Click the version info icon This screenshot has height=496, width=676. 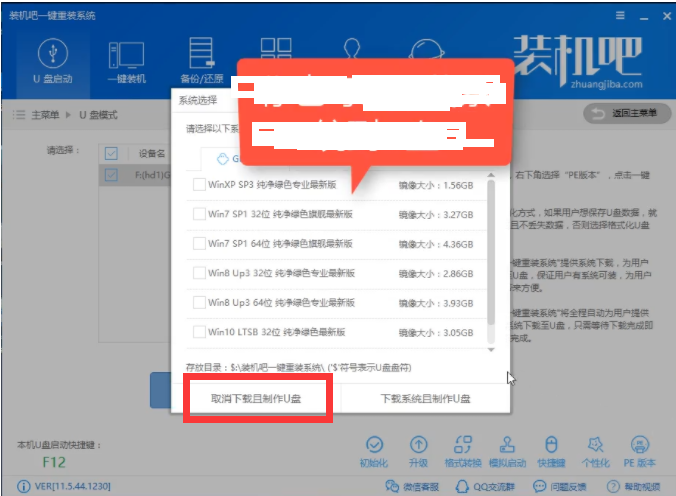click(x=23, y=487)
